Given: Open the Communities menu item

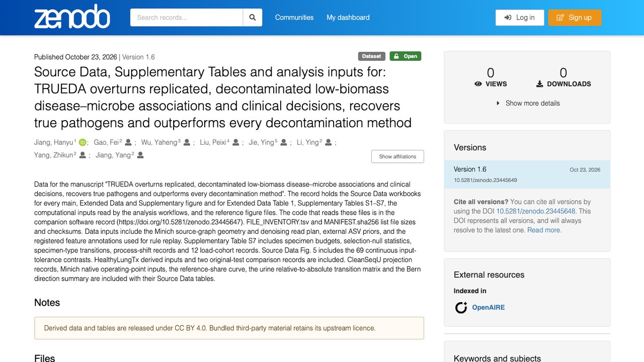Looking at the screenshot, I should tap(294, 18).
